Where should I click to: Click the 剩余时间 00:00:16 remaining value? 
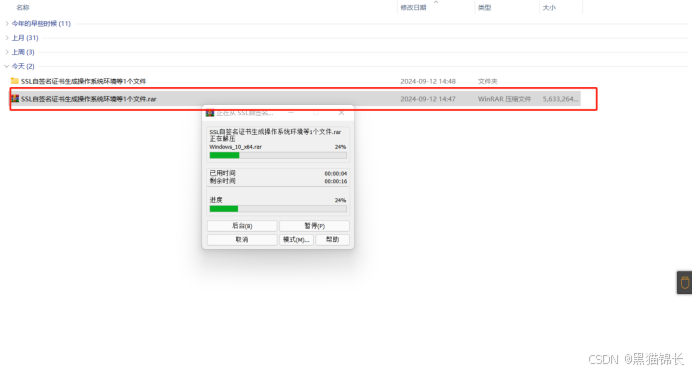pos(335,181)
